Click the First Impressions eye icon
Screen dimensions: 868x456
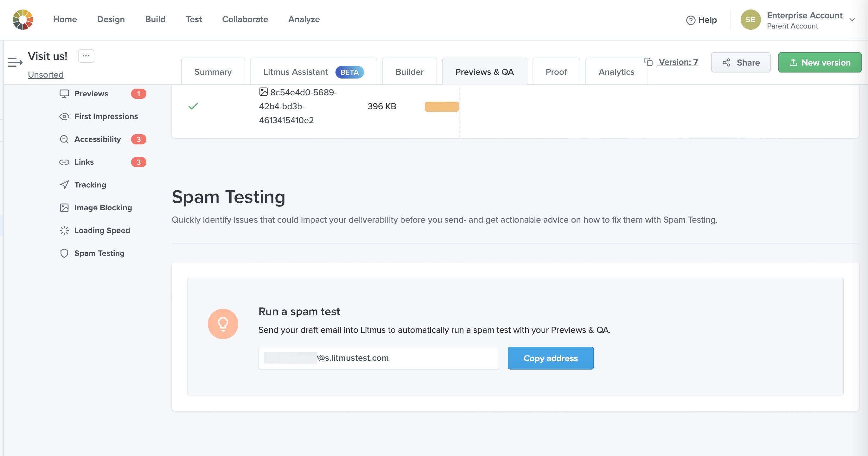point(64,117)
